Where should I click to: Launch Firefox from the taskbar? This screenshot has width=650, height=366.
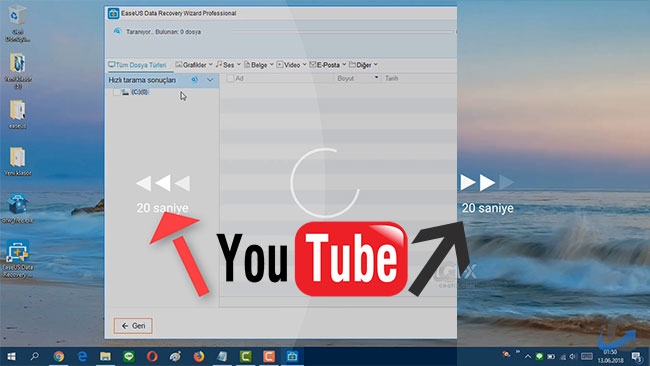(199, 356)
